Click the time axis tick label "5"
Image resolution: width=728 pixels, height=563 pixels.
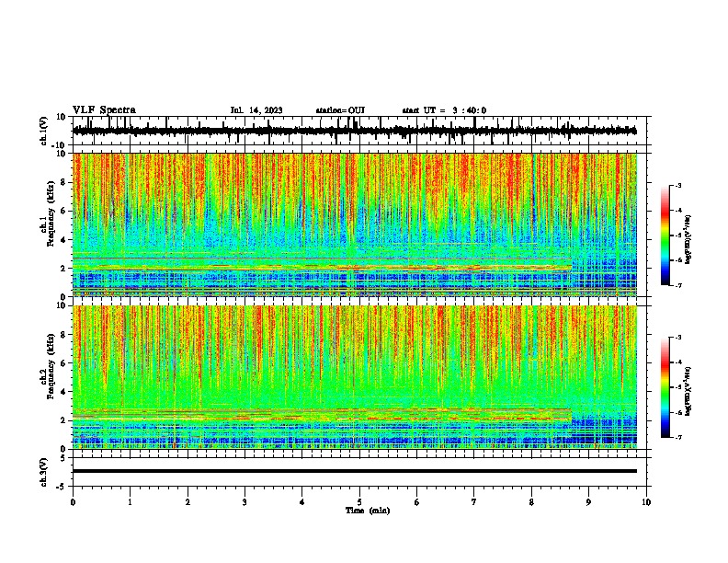click(x=359, y=502)
